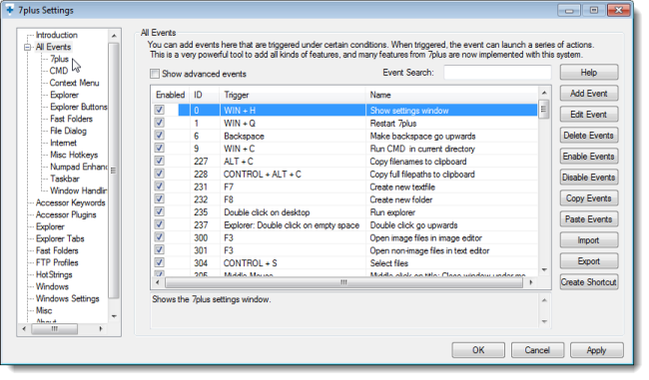Viewport: 649px width, 380px height.
Task: Sort events by Trigger column header
Action: [x=293, y=95]
